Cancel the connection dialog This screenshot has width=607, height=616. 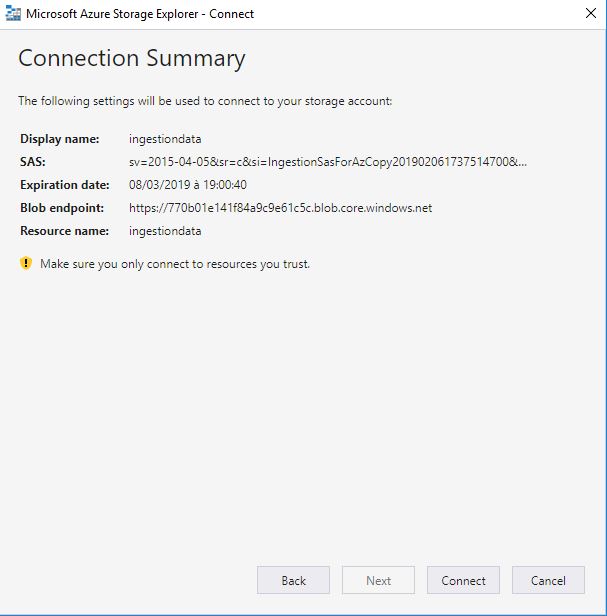click(x=548, y=580)
